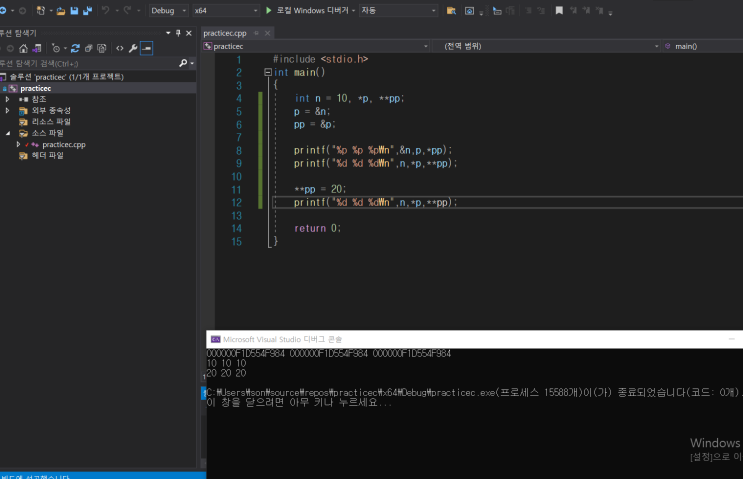This screenshot has height=479, width=743.
Task: Click the New Project icon
Action: click(41, 10)
